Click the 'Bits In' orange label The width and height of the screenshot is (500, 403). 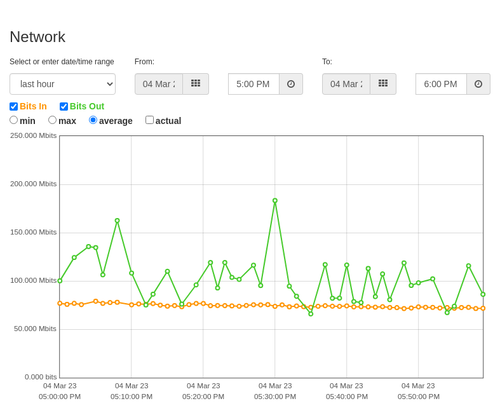[33, 106]
